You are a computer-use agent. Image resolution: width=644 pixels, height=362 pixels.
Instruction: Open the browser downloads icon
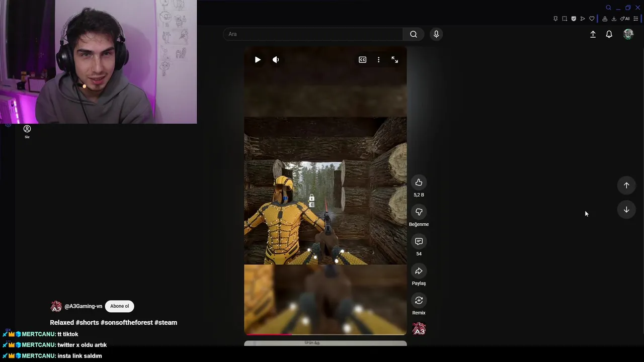pyautogui.click(x=614, y=19)
